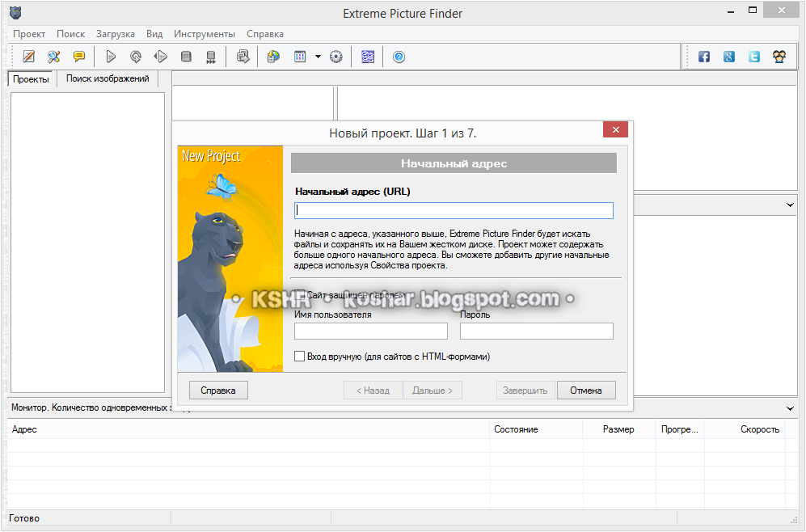Viewport: 806px width, 532px height.
Task: Open the Проект menu
Action: click(x=29, y=34)
